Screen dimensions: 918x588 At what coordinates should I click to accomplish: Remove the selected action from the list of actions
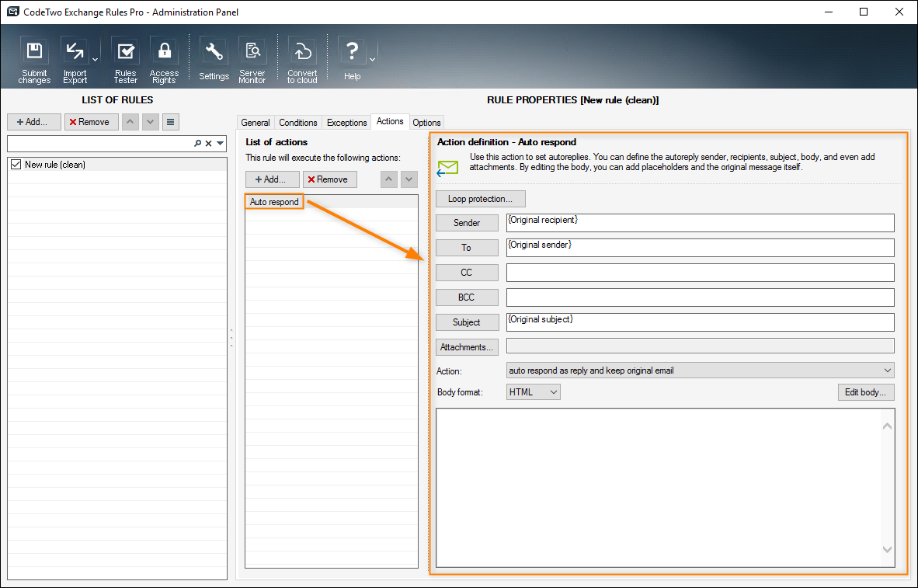coord(329,179)
